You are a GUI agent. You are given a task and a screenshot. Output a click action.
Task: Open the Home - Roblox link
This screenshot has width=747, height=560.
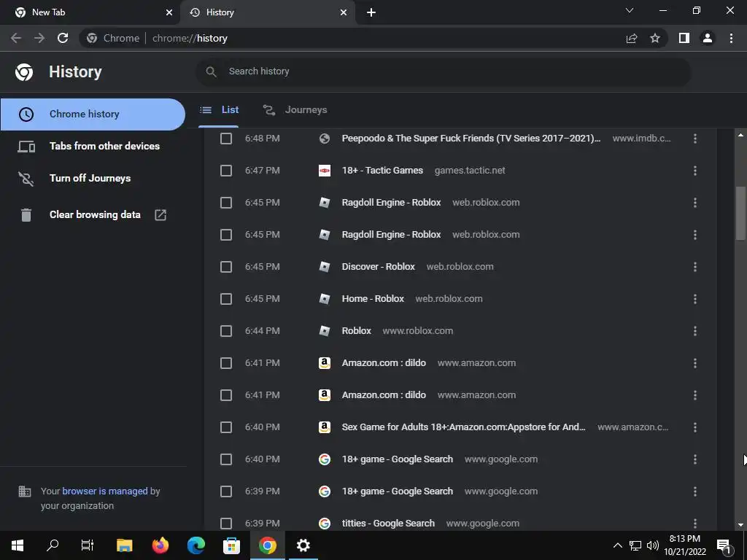373,299
